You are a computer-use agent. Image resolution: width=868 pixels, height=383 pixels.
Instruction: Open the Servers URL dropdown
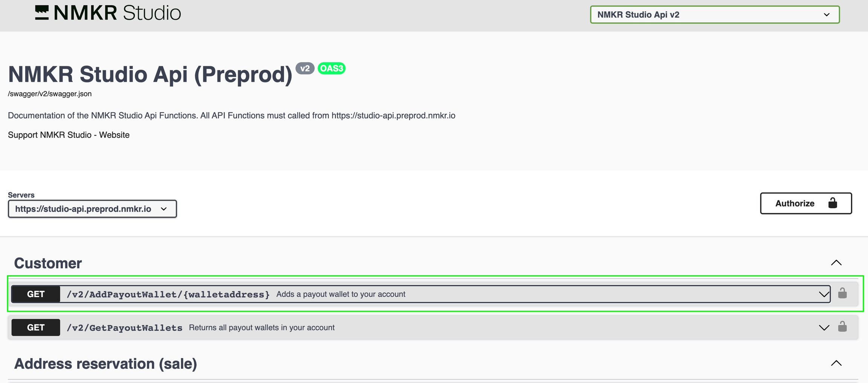coord(92,209)
